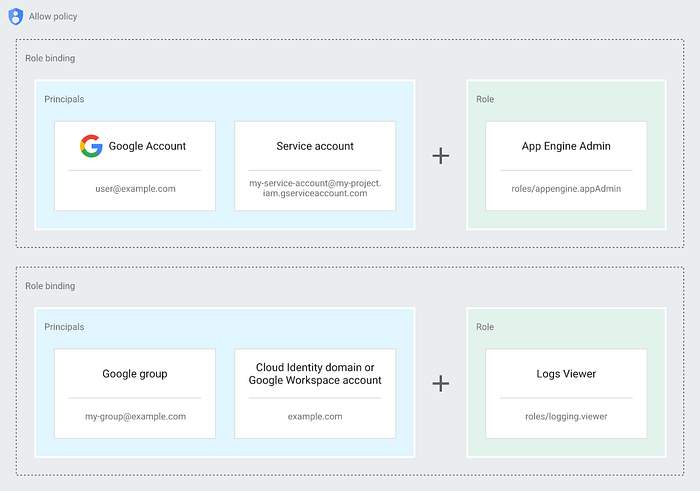700x491 pixels.
Task: Click the my-service-account@my-project email text
Action: [x=315, y=188]
